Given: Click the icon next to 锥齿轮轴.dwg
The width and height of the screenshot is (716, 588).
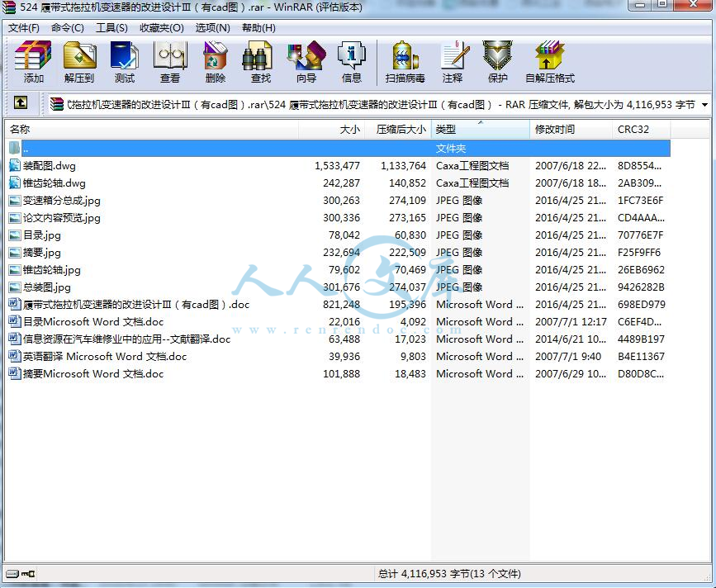Looking at the screenshot, I should 15,183.
